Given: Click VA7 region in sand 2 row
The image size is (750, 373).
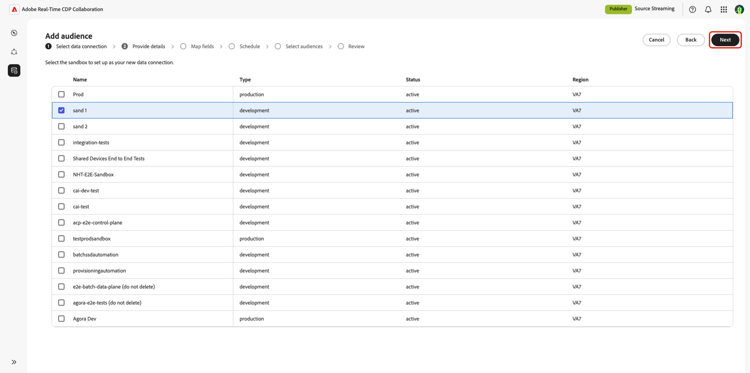Looking at the screenshot, I should 576,127.
